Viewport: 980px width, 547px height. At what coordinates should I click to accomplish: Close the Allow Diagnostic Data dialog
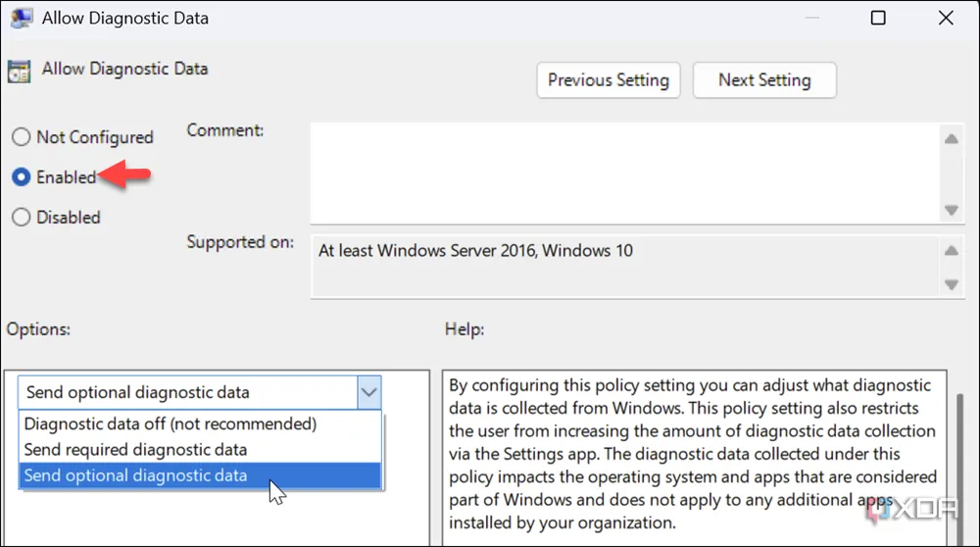click(x=945, y=19)
